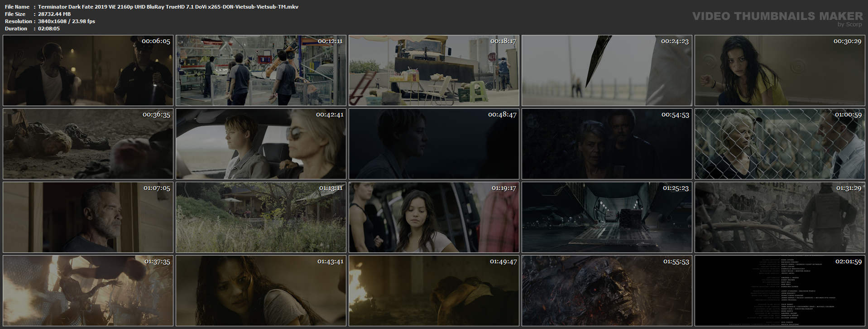Image resolution: width=868 pixels, height=329 pixels.
Task: Open the thumbnail timestamped 01:25:23
Action: (x=607, y=217)
